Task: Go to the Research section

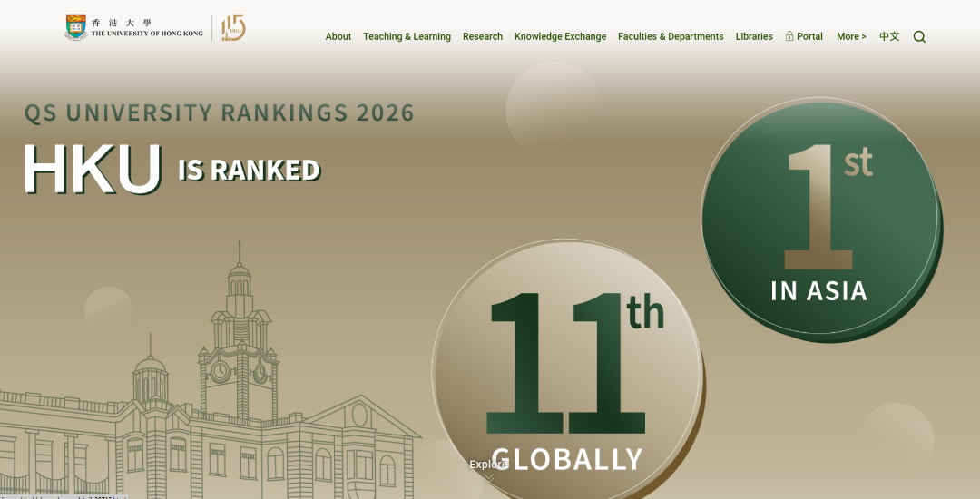Action: coord(483,37)
